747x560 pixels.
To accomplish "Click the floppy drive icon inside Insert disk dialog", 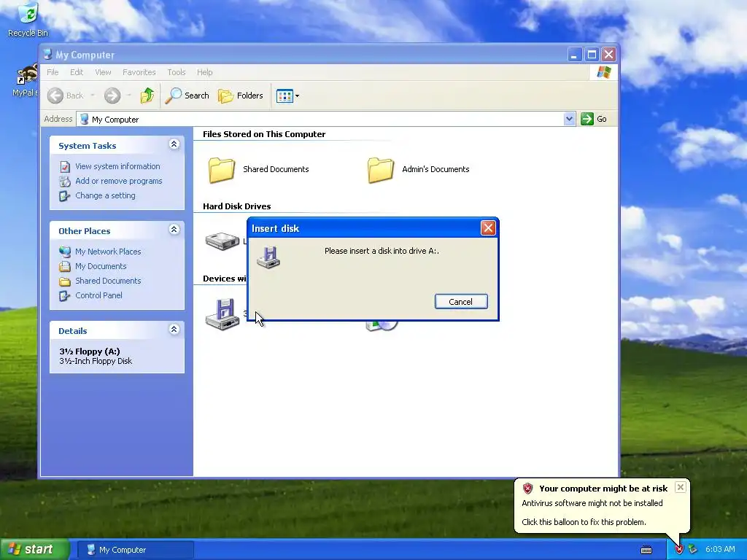I will pos(268,257).
